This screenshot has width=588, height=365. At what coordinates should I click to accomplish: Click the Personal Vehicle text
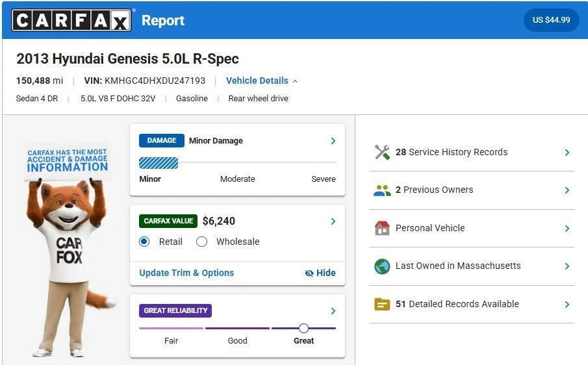click(x=430, y=228)
